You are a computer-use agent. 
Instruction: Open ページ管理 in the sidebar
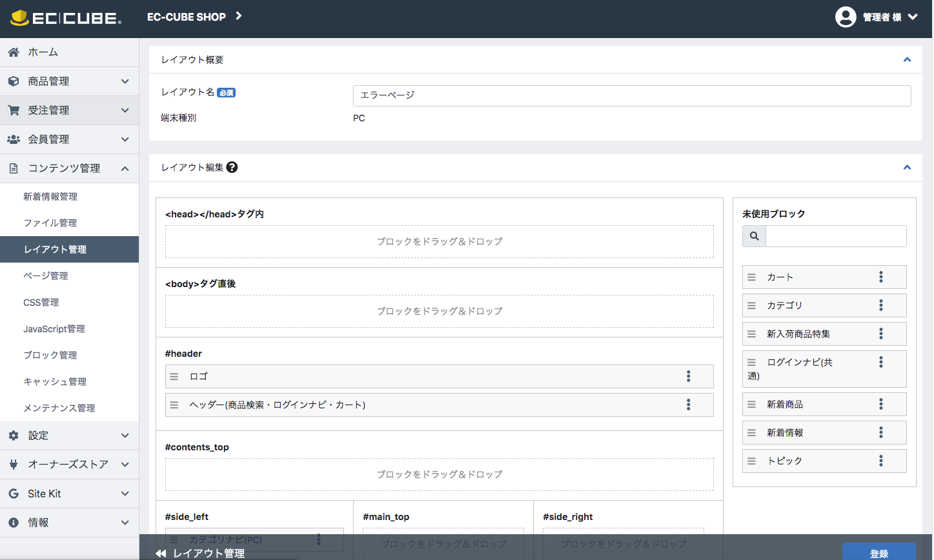(x=46, y=275)
